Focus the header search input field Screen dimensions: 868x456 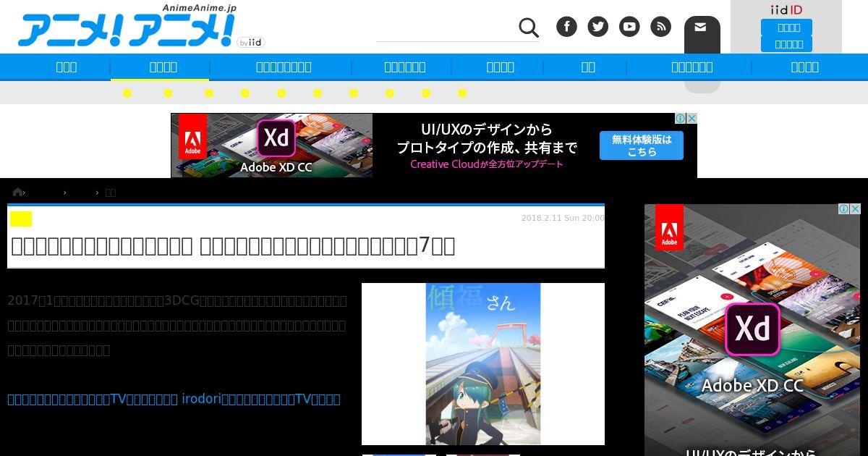pyautogui.click(x=447, y=29)
